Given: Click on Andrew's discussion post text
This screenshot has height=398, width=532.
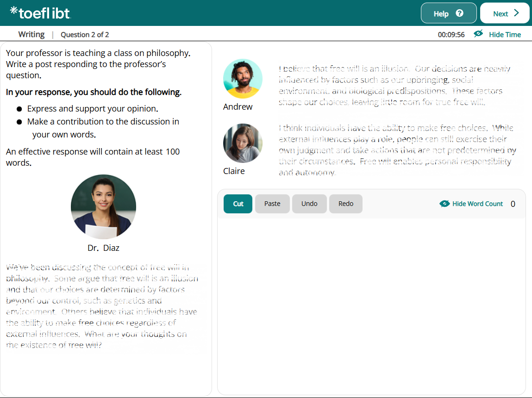Looking at the screenshot, I should click(394, 86).
